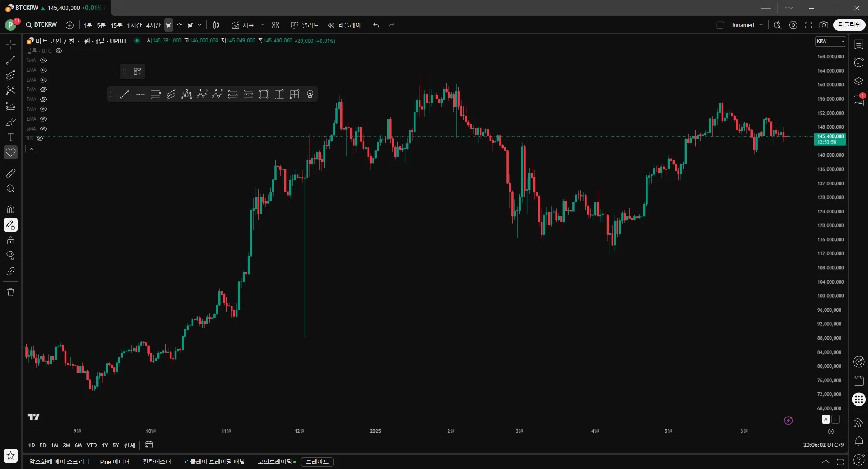Image resolution: width=868 pixels, height=469 pixels.
Task: Open the candle chart type selector
Action: (x=216, y=25)
